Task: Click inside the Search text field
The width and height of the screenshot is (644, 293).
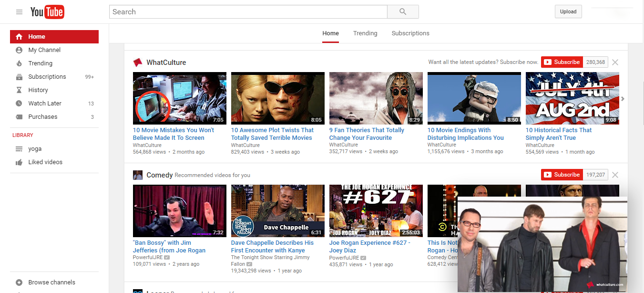Action: coord(248,12)
